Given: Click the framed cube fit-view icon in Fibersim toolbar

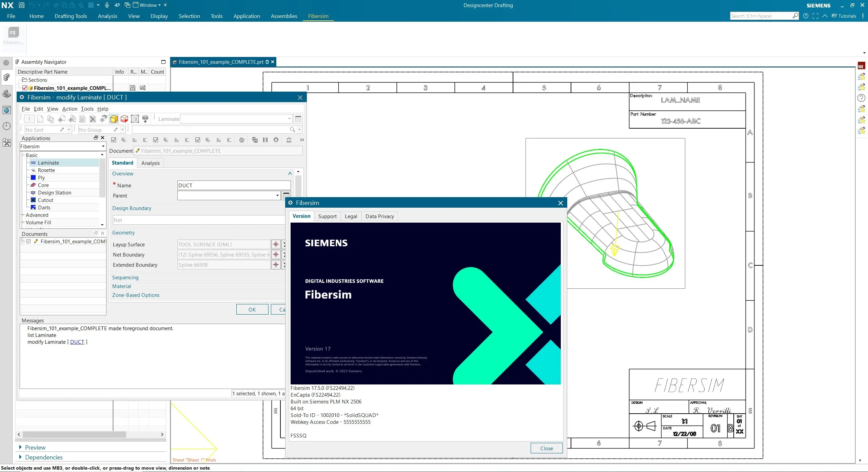Looking at the screenshot, I should click(x=135, y=119).
